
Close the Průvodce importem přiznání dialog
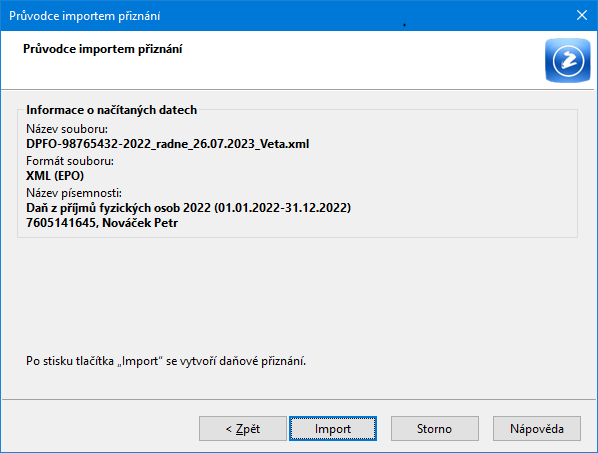pyautogui.click(x=582, y=15)
